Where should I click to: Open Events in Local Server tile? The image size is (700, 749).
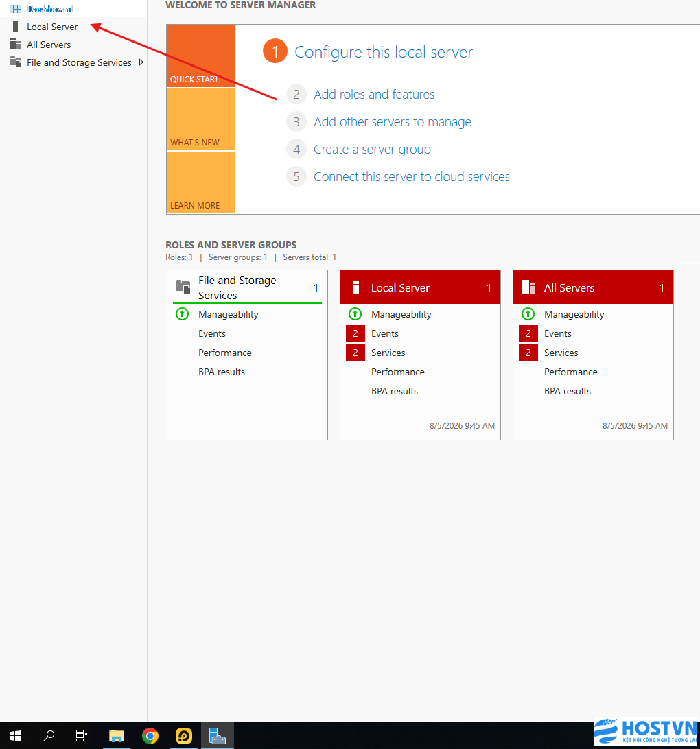pos(384,333)
